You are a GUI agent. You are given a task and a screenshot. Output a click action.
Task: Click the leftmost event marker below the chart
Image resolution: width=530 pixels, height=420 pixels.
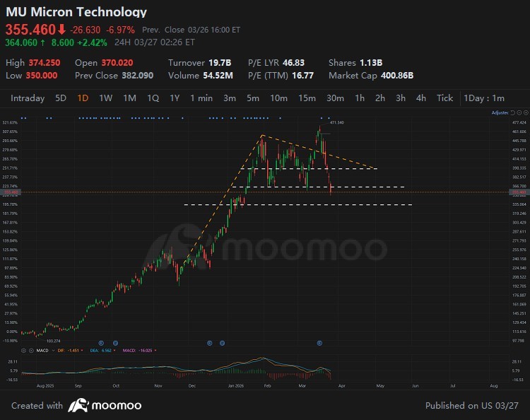tap(101, 343)
